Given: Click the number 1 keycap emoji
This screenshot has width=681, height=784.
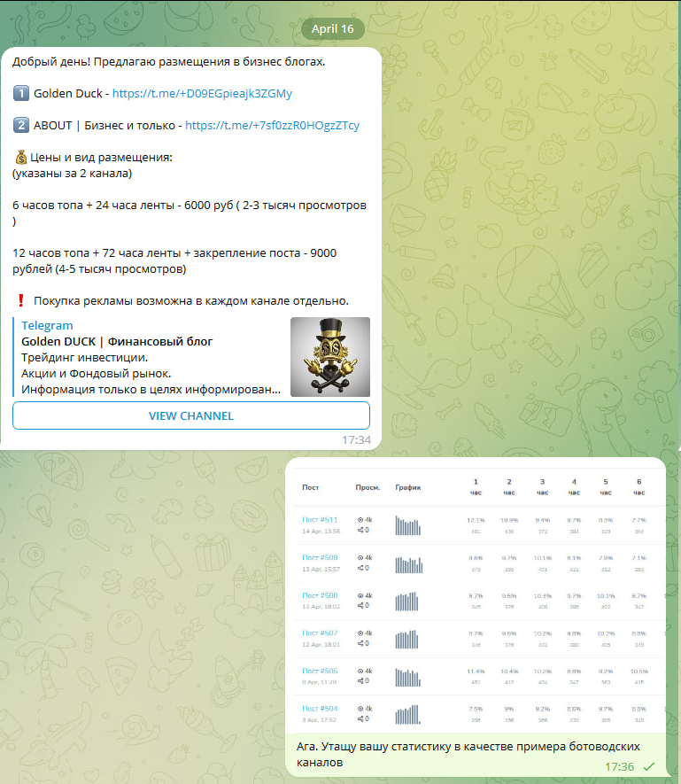Looking at the screenshot, I should [21, 93].
